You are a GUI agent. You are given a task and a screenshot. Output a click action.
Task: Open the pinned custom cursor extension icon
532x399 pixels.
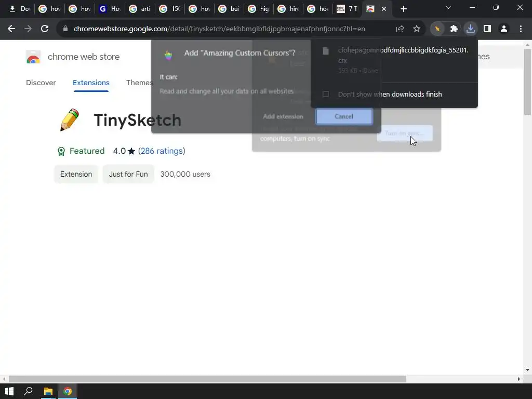(437, 29)
